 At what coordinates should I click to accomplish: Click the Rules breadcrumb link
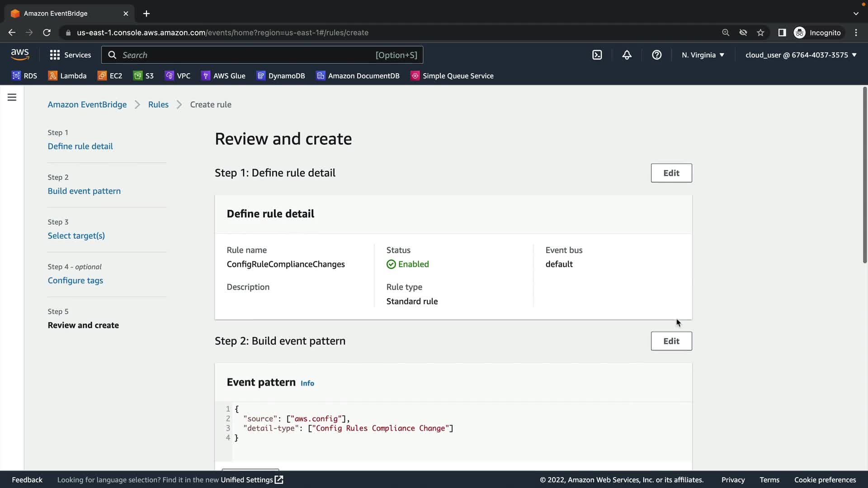(x=158, y=104)
